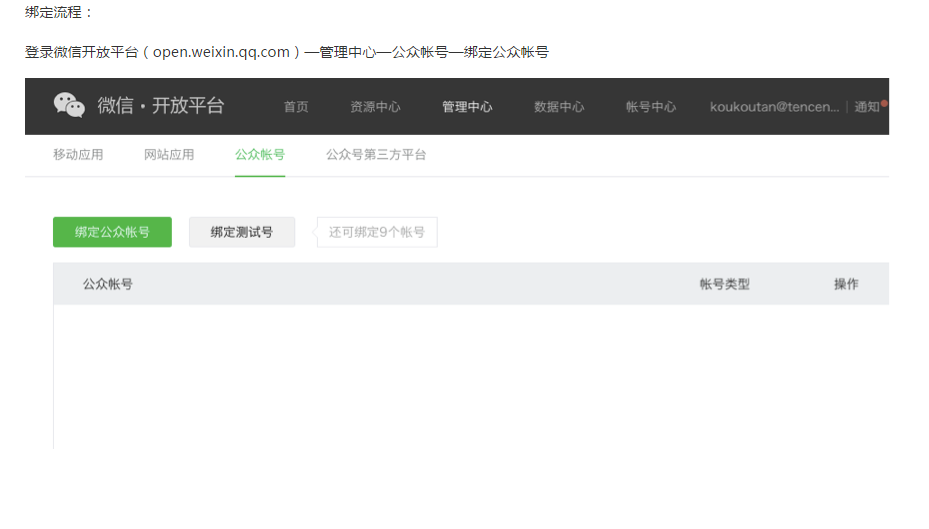The image size is (929, 529).
Task: Go to 首页 in navigation bar
Action: 296,107
